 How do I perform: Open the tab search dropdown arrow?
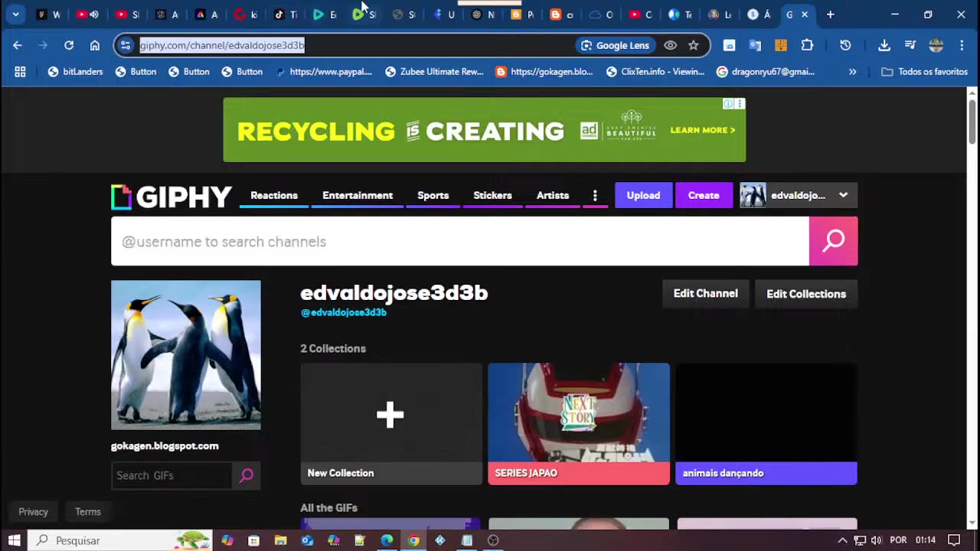(x=15, y=15)
